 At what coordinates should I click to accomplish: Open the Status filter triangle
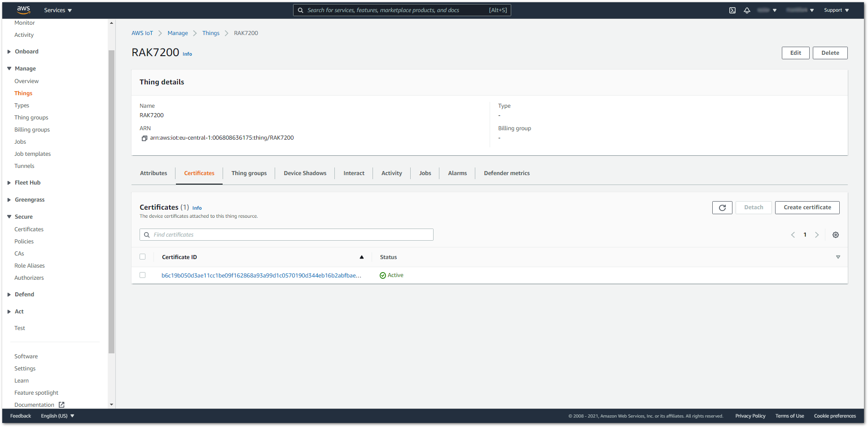point(838,257)
